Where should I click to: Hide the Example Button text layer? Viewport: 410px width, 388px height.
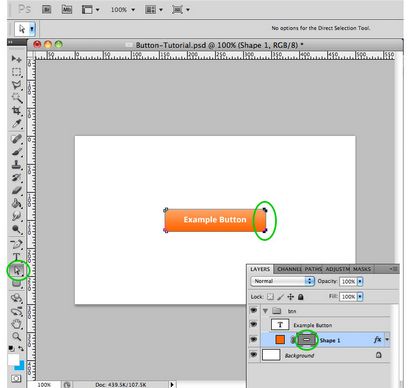coord(254,324)
